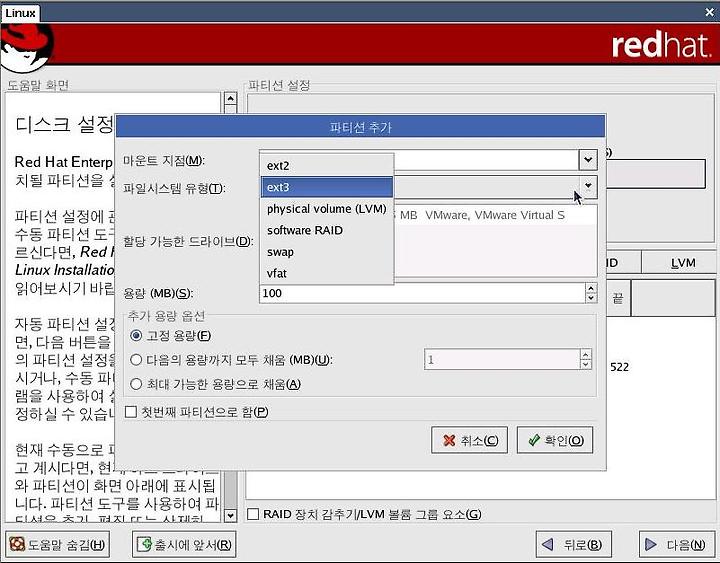The height and width of the screenshot is (563, 720).
Task: Click the right arrow icon on Next
Action: click(x=651, y=545)
